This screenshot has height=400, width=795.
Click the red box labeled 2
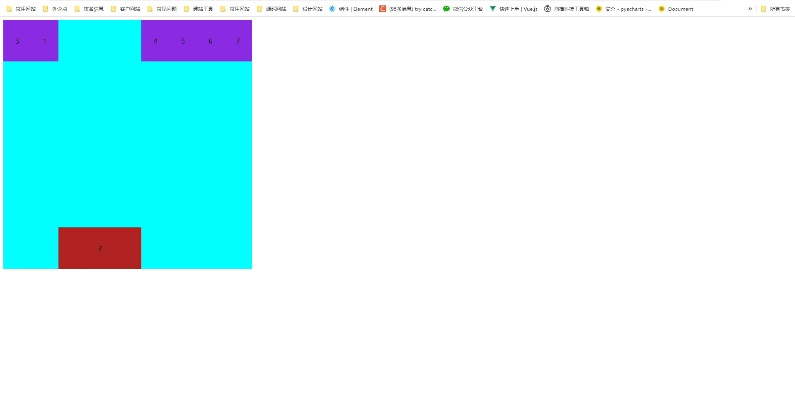pyautogui.click(x=99, y=248)
